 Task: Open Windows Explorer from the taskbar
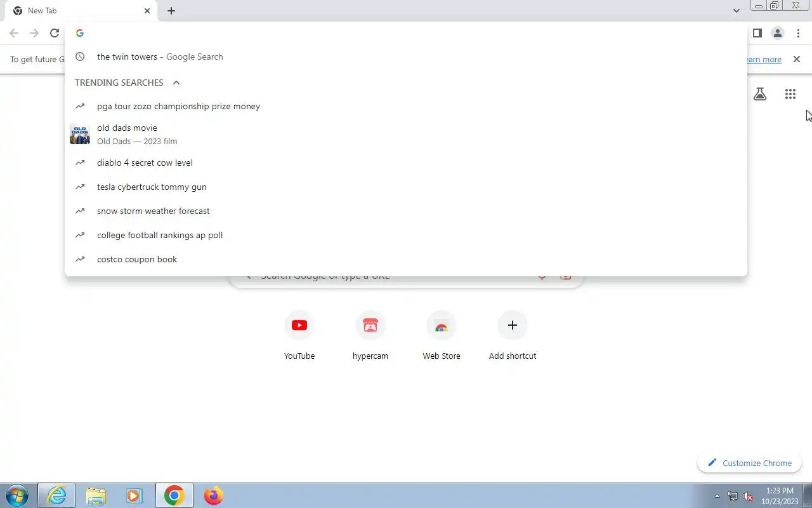[96, 495]
